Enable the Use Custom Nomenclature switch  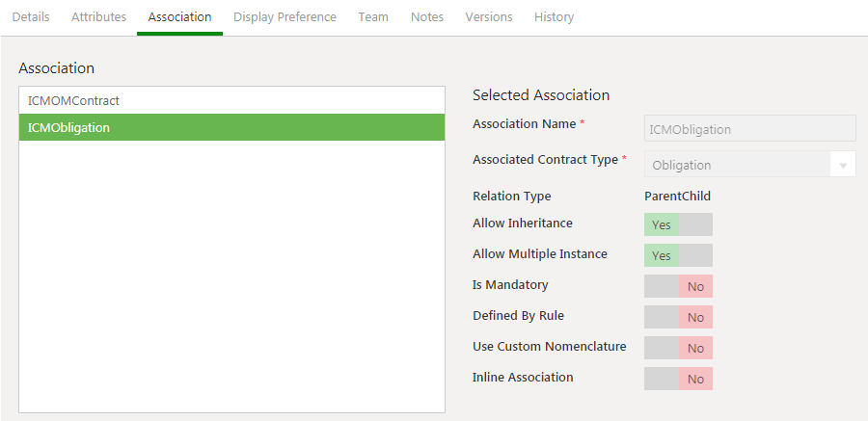point(678,348)
